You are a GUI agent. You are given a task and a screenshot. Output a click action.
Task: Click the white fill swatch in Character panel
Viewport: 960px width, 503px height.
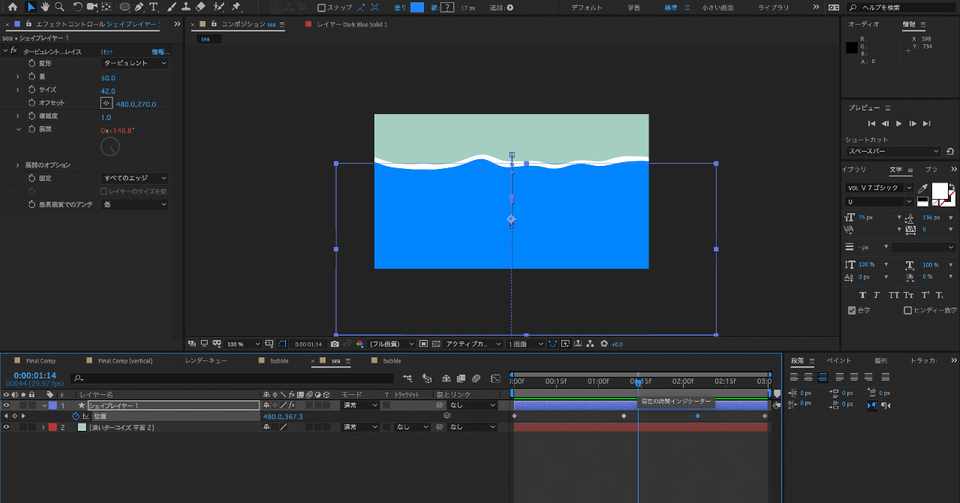click(x=940, y=190)
